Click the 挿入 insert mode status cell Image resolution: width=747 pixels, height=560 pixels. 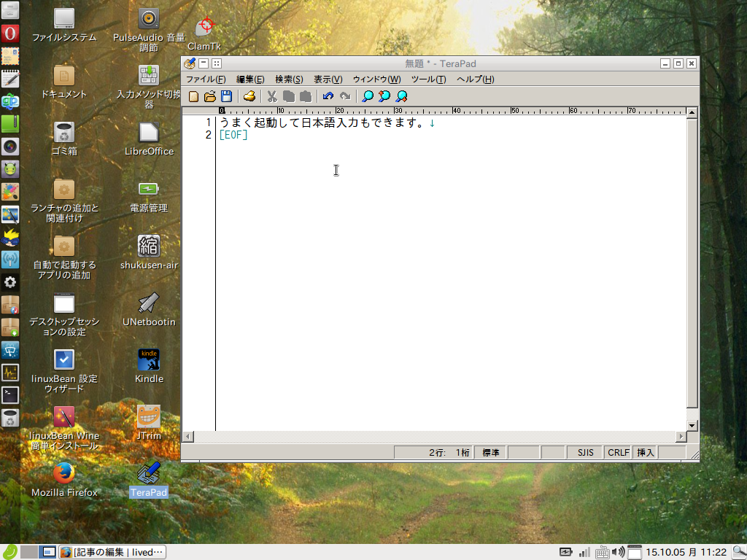coord(646,452)
